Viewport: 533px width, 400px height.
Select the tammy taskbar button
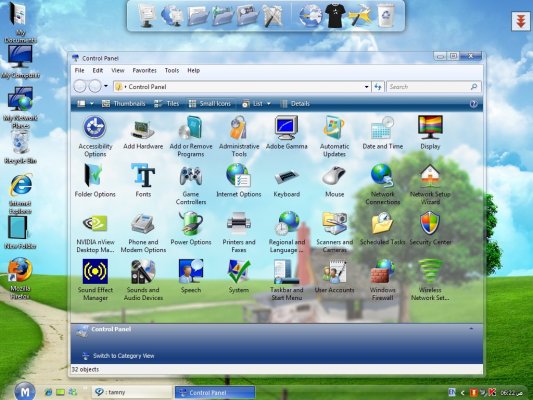(x=132, y=392)
